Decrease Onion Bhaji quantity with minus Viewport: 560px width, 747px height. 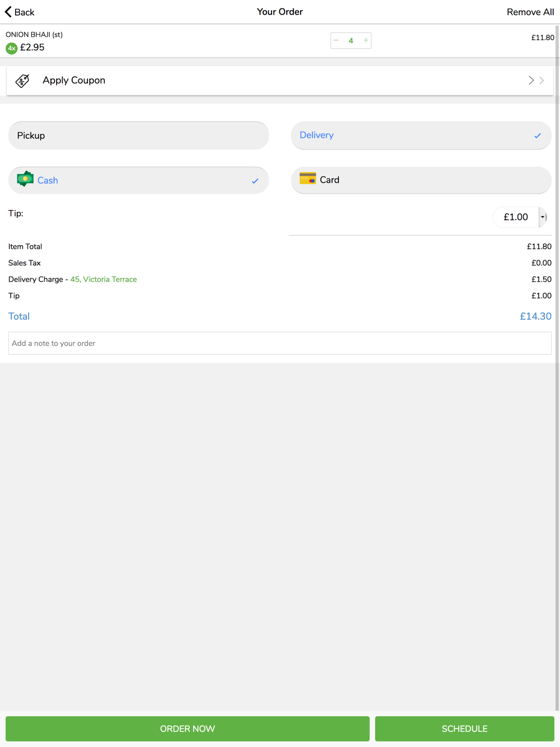pyautogui.click(x=336, y=40)
